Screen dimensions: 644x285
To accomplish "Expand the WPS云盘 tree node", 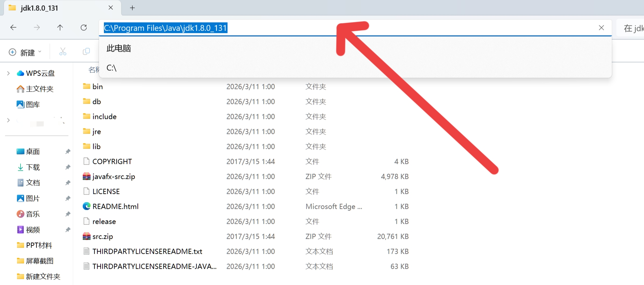I will coord(8,73).
